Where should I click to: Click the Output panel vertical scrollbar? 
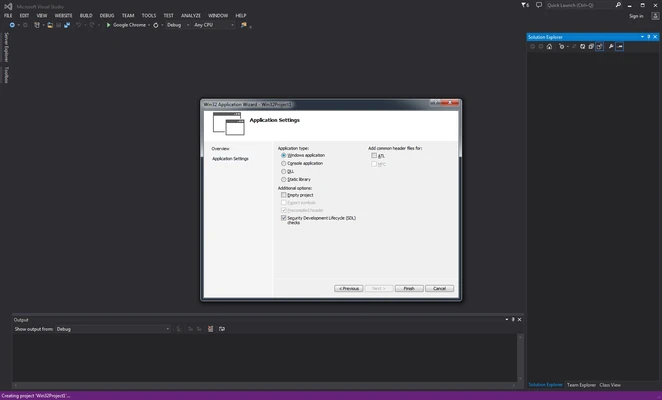(x=521, y=358)
